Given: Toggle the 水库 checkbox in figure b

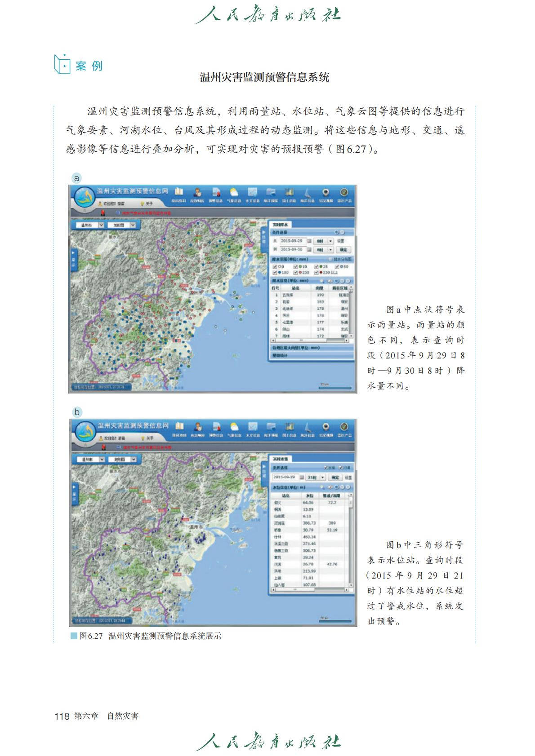Looking at the screenshot, I should pyautogui.click(x=326, y=468).
